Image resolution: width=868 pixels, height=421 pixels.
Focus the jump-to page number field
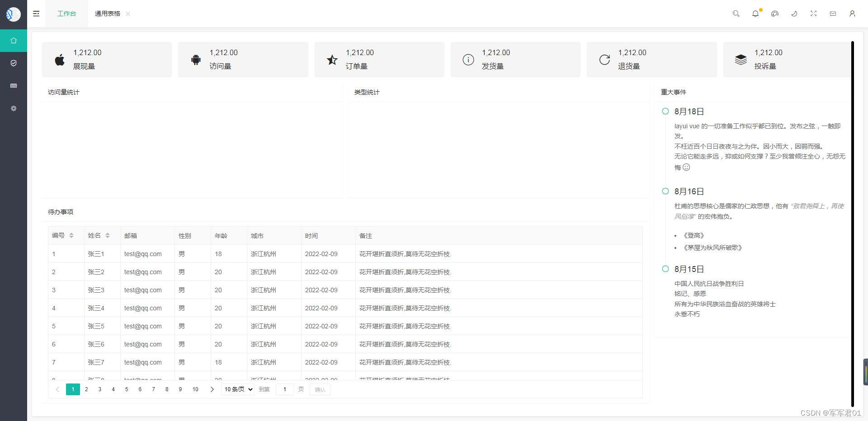(x=285, y=389)
